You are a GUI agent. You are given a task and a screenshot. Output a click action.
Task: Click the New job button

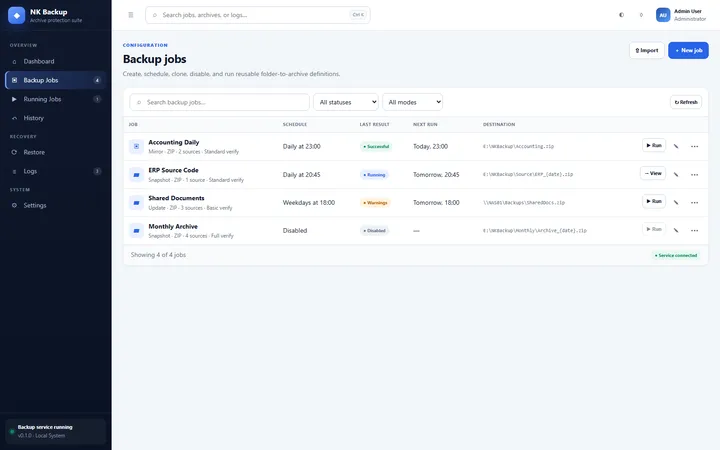point(688,51)
